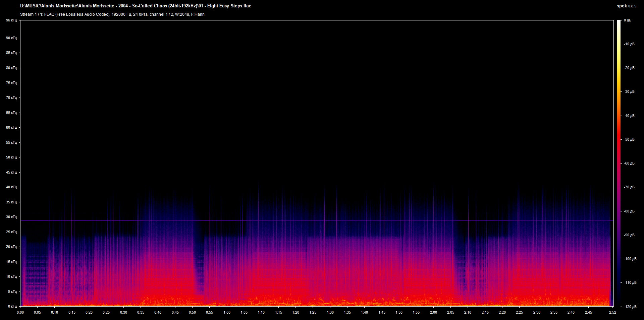
Task: Click the 50 кГц frequency axis label
Action: pos(11,157)
